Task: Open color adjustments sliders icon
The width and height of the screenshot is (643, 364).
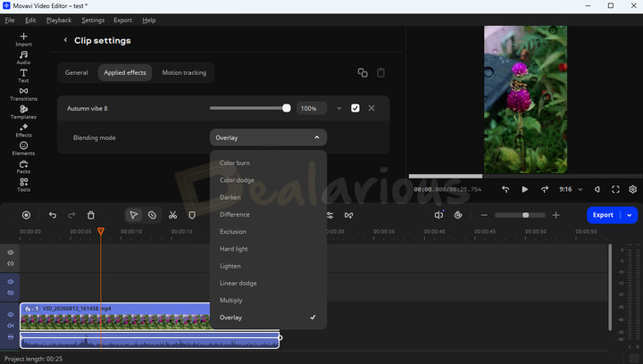Action: [330, 215]
